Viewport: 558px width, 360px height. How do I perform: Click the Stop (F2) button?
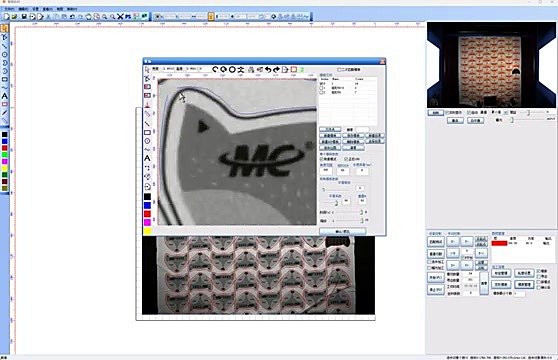[436, 290]
